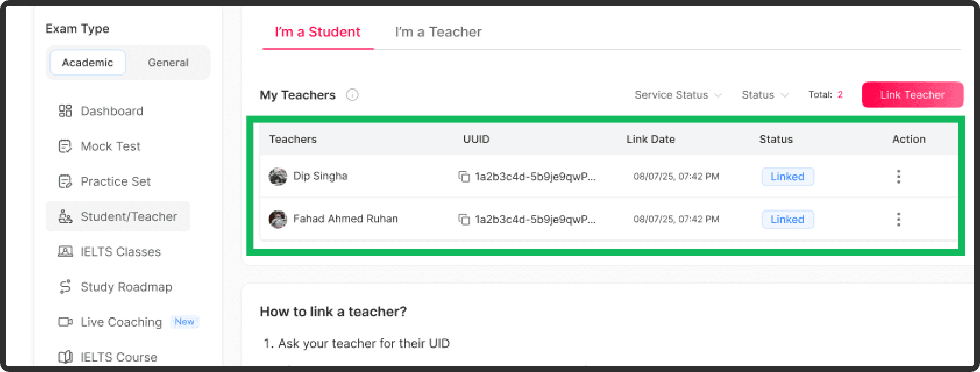Click the info icon next to My Teachers

tap(353, 95)
